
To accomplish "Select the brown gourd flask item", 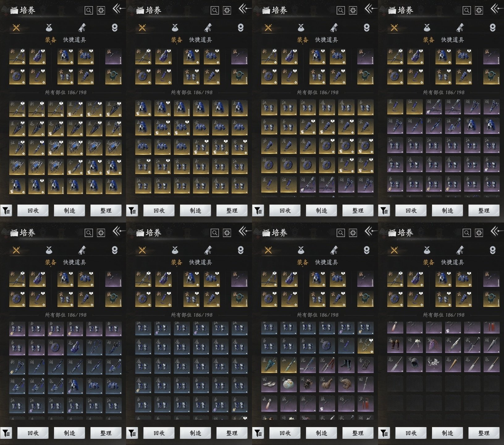I will click(x=327, y=384).
